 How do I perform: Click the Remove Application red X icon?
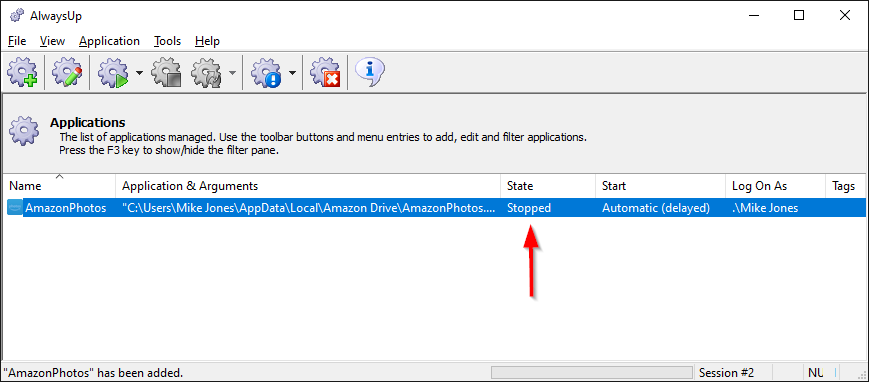point(325,72)
